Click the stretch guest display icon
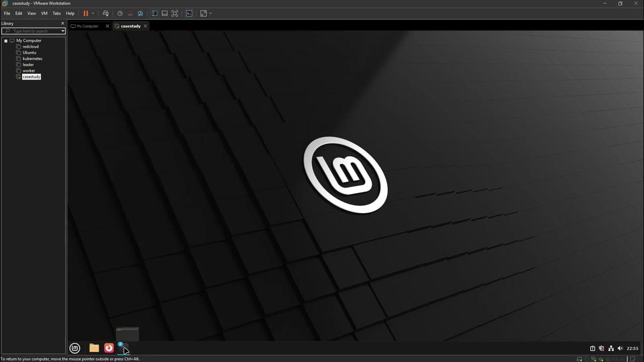Screen dimensions: 644x362 [x=203, y=14]
